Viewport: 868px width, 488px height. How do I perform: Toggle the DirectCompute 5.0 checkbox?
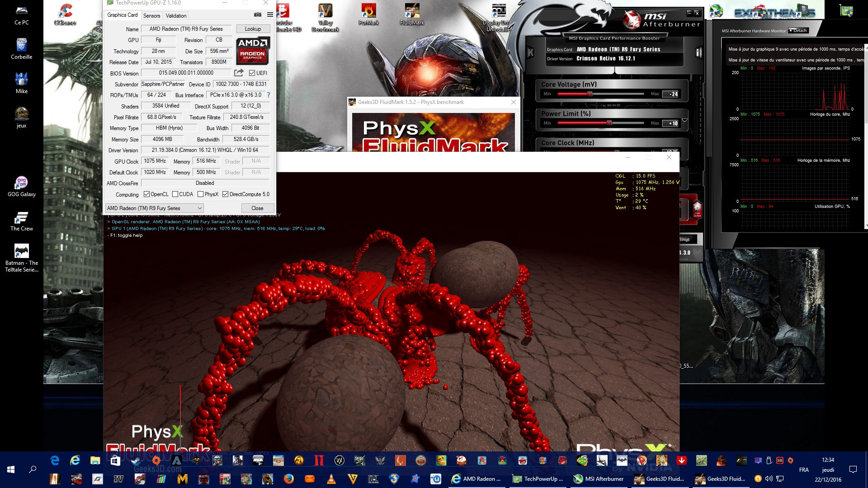pos(225,194)
